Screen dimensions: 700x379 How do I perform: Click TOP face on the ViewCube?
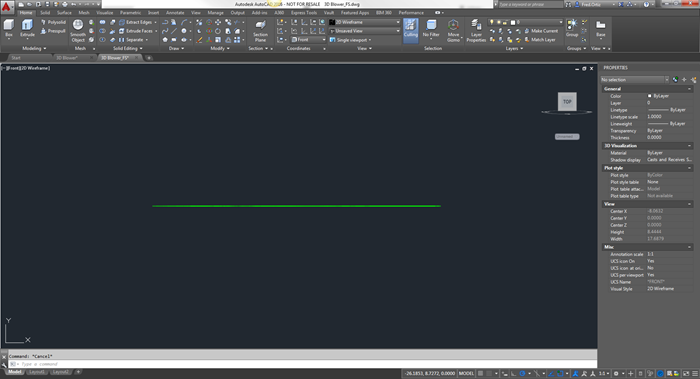coord(567,101)
